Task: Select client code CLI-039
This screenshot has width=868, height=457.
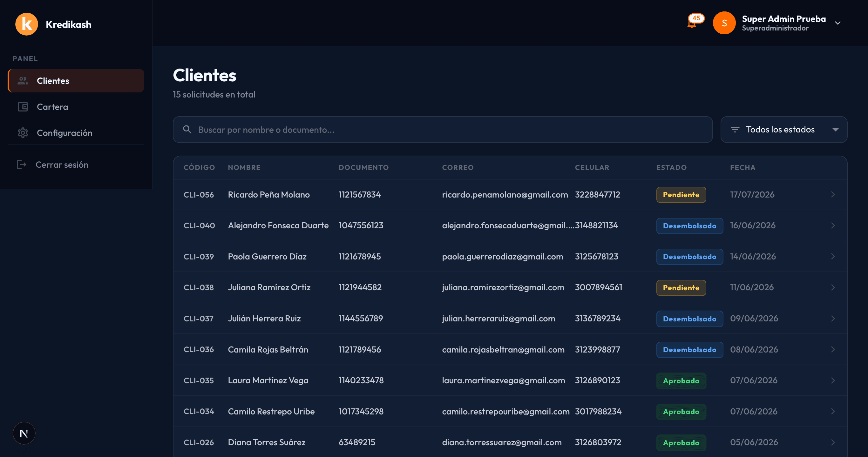Action: [x=199, y=256]
